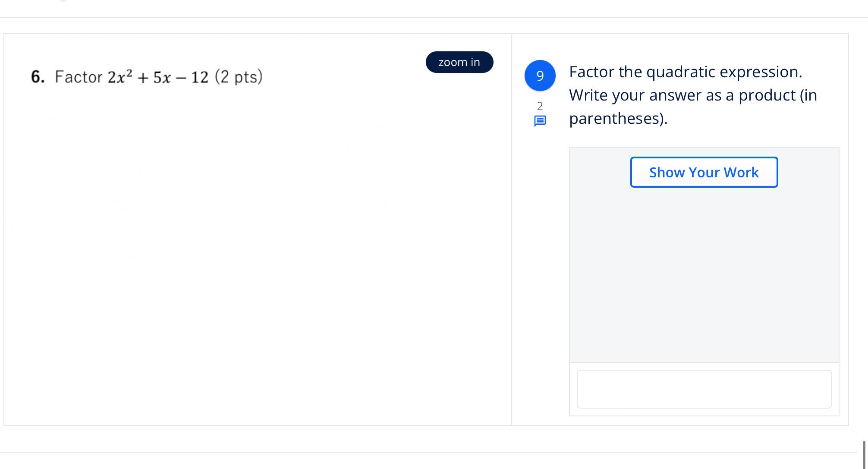Click the vertical scrollbar thumb at right edge
This screenshot has height=469, width=868.
tap(864, 454)
